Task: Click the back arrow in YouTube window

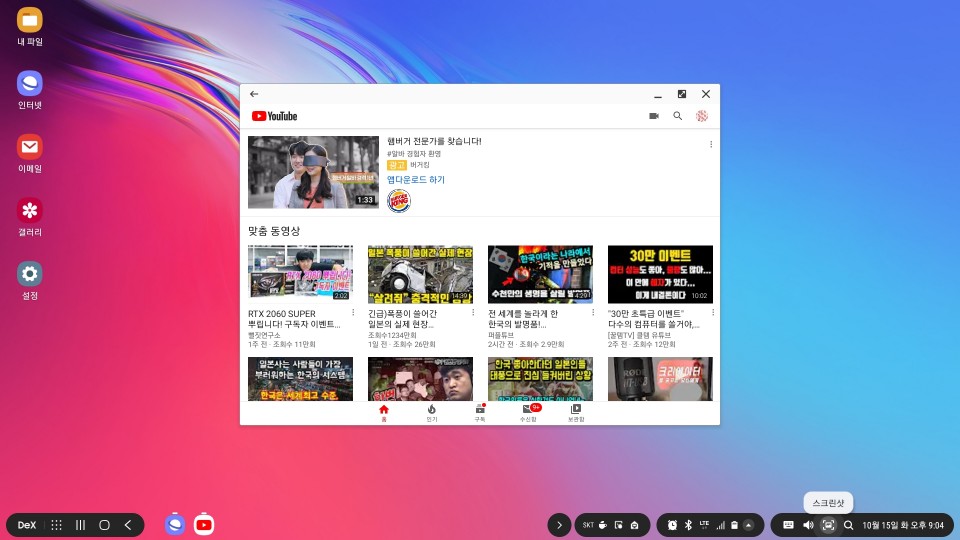Action: (254, 94)
